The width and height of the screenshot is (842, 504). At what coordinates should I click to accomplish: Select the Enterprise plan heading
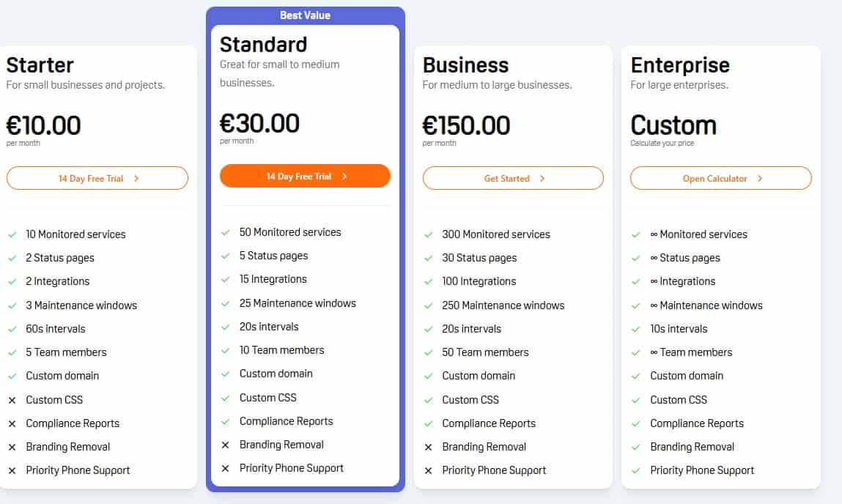point(679,65)
